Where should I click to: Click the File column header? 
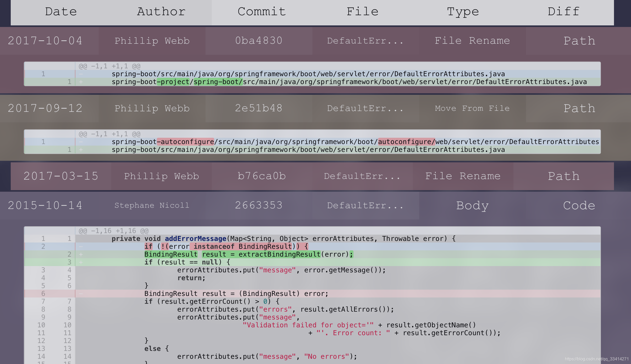(362, 12)
